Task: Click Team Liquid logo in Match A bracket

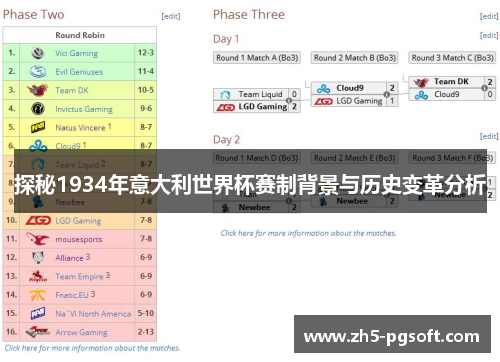Action: point(225,95)
